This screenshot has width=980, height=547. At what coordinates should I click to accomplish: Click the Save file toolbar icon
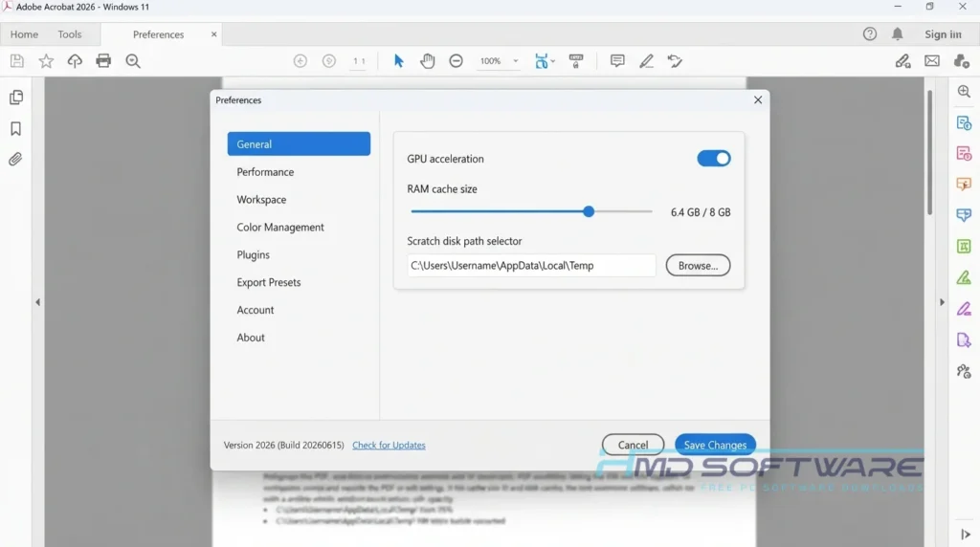pos(17,61)
